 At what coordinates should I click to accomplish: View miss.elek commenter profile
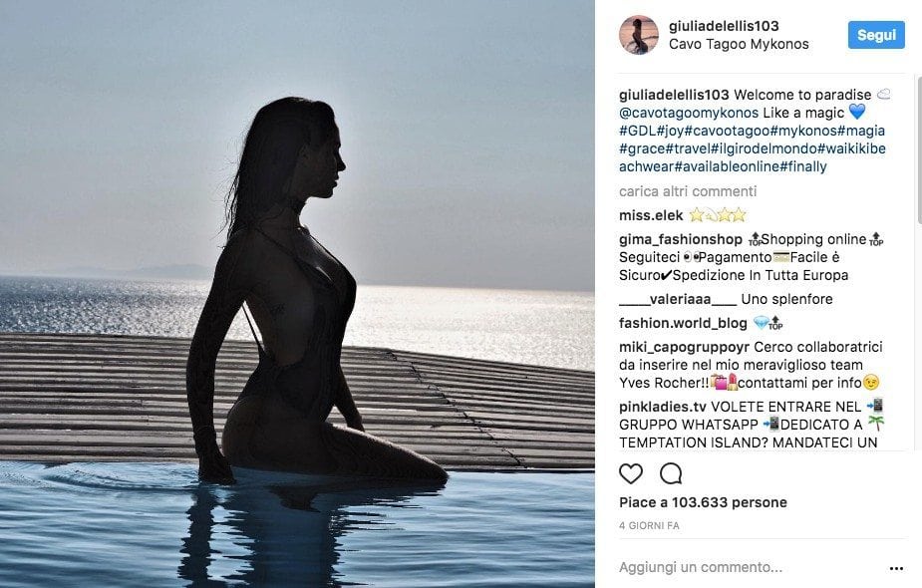click(x=651, y=216)
